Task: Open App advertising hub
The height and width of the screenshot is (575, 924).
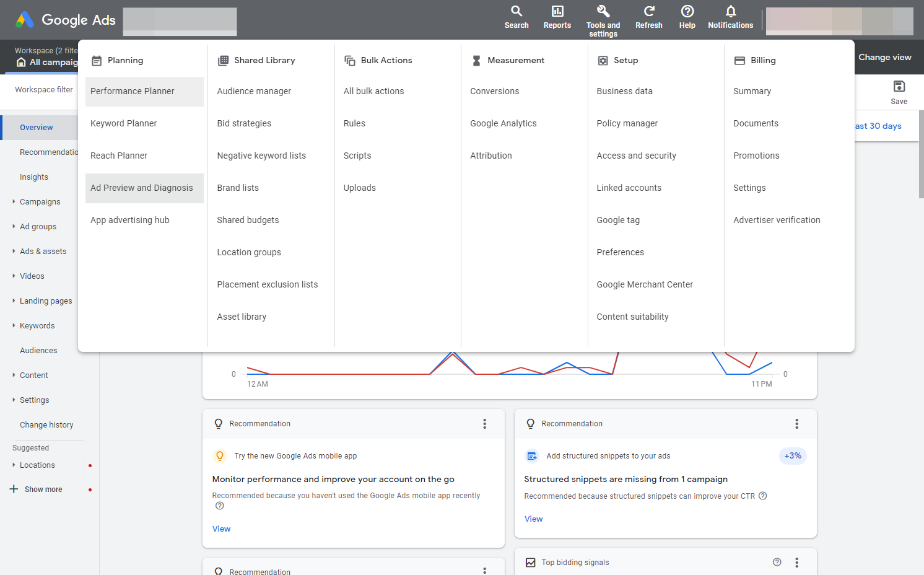Action: tap(130, 220)
